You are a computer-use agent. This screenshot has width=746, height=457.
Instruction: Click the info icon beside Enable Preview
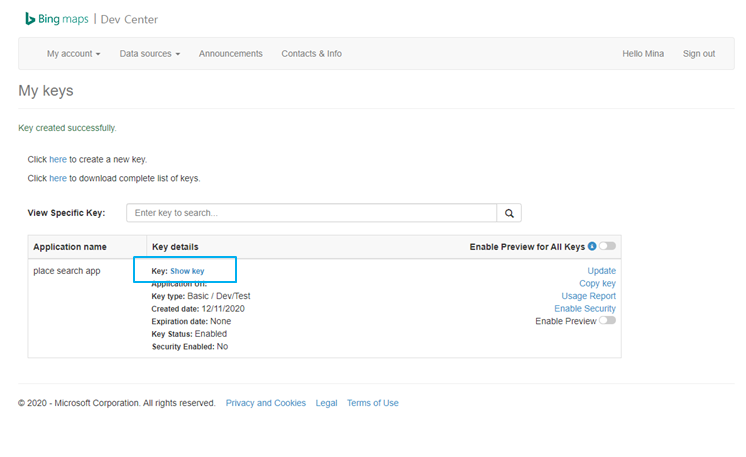pyautogui.click(x=592, y=246)
